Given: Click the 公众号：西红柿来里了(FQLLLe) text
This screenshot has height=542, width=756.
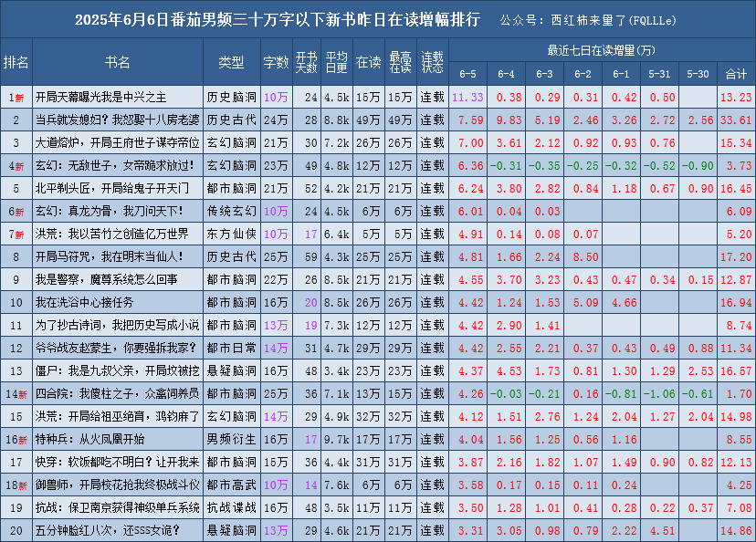Looking at the screenshot, I should (x=588, y=20).
